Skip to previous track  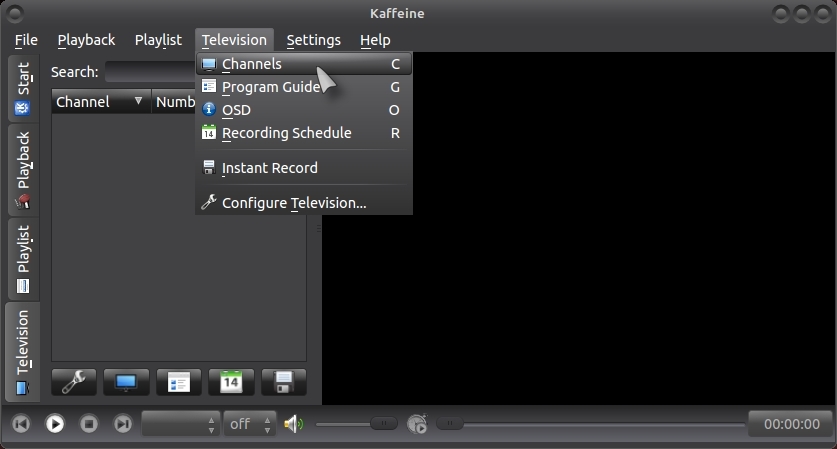coord(21,424)
